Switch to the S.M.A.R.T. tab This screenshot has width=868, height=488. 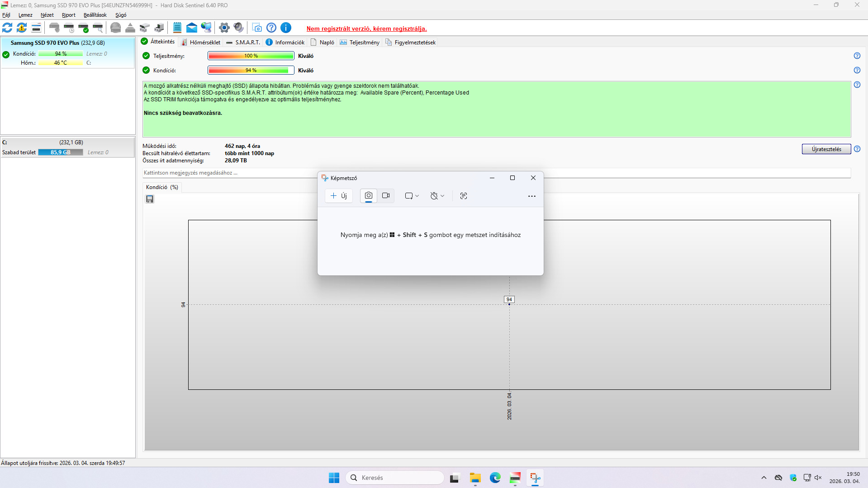click(243, 43)
